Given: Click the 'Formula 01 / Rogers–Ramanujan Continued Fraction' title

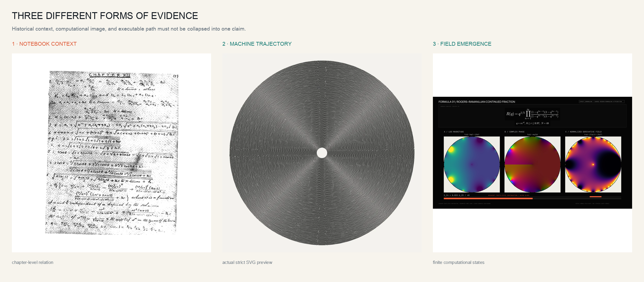Looking at the screenshot, I should tap(477, 102).
